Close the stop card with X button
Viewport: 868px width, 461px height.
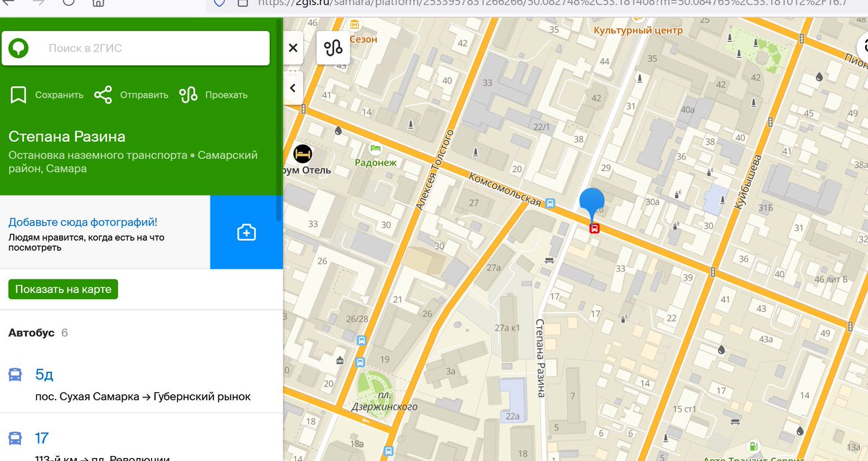click(293, 48)
